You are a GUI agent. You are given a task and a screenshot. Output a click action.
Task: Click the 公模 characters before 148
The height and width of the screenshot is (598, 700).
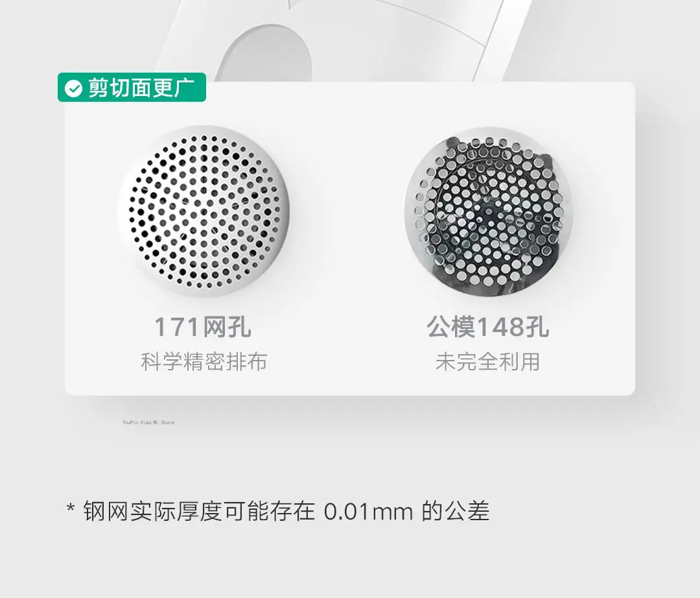(x=451, y=328)
